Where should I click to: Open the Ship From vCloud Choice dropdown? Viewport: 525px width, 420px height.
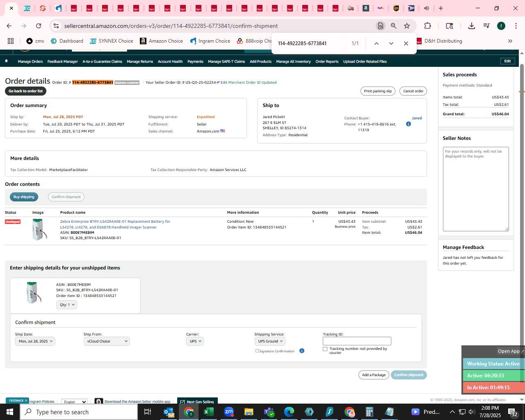click(x=107, y=341)
